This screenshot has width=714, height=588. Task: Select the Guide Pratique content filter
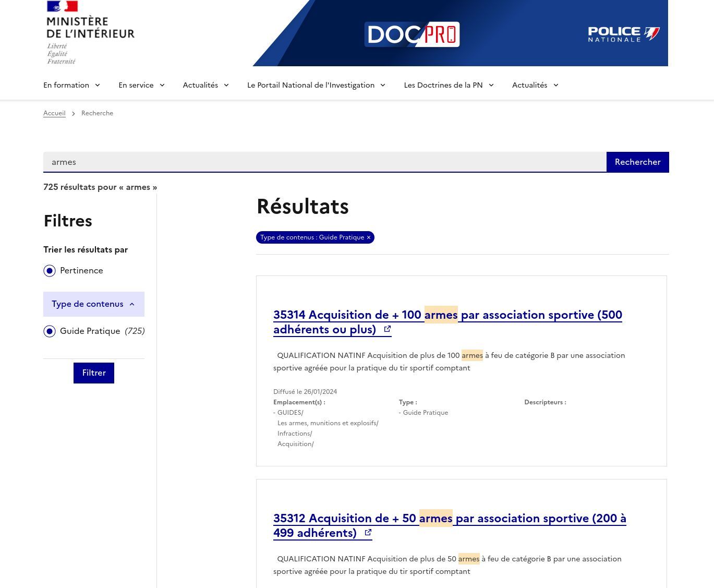[x=50, y=331]
